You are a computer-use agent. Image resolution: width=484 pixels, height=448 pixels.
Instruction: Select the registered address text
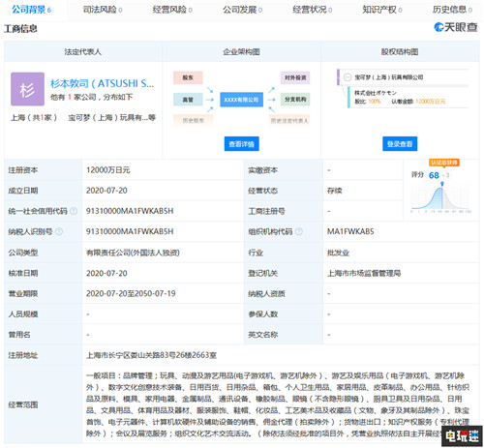pyautogui.click(x=151, y=355)
